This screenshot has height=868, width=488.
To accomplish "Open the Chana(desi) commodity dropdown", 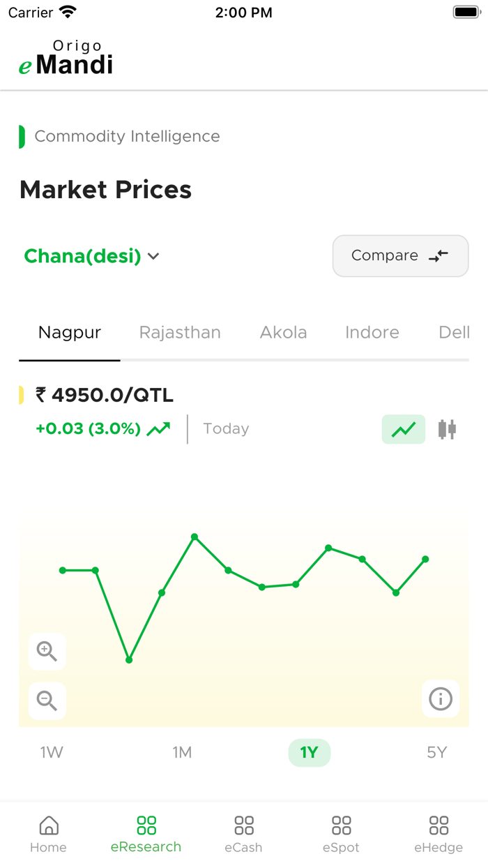I will [x=92, y=256].
